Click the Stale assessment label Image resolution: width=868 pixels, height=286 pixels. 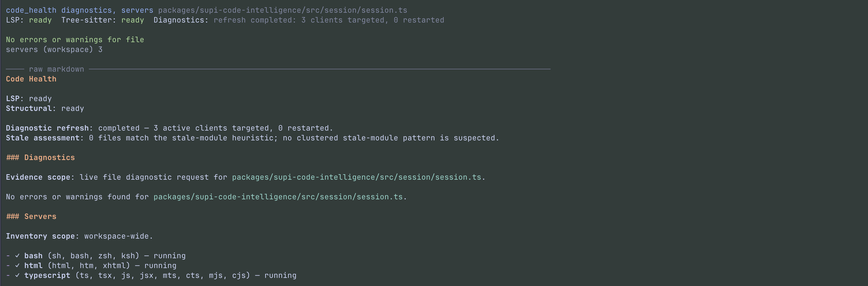(x=43, y=138)
